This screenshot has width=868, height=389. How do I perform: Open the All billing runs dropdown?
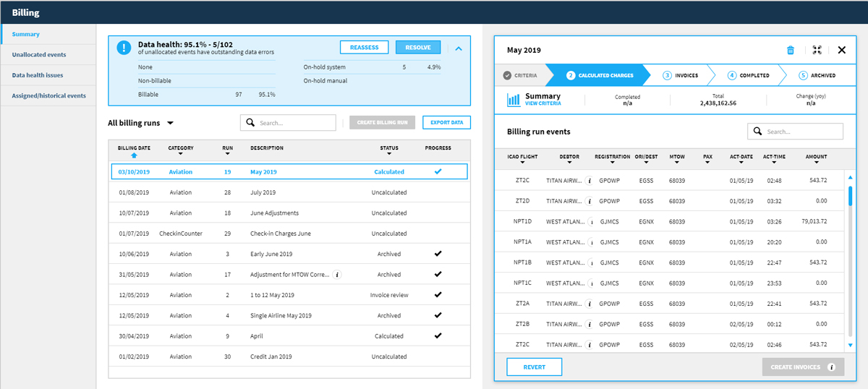click(141, 123)
